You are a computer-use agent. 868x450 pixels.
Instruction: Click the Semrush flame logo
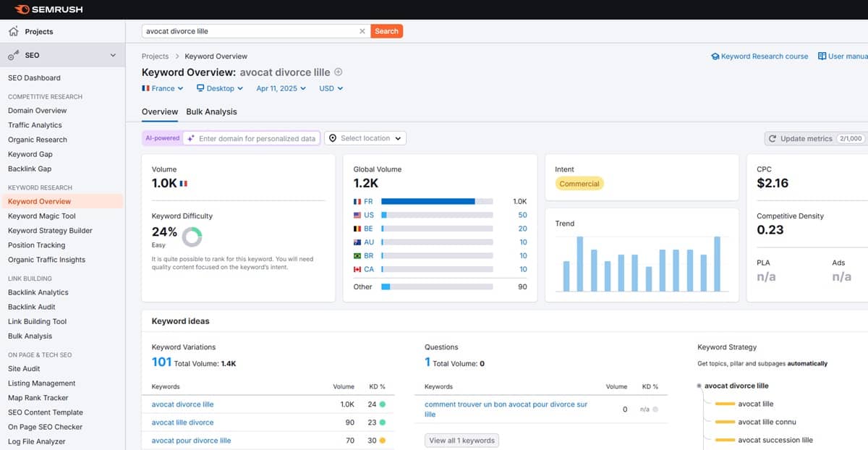coord(21,9)
